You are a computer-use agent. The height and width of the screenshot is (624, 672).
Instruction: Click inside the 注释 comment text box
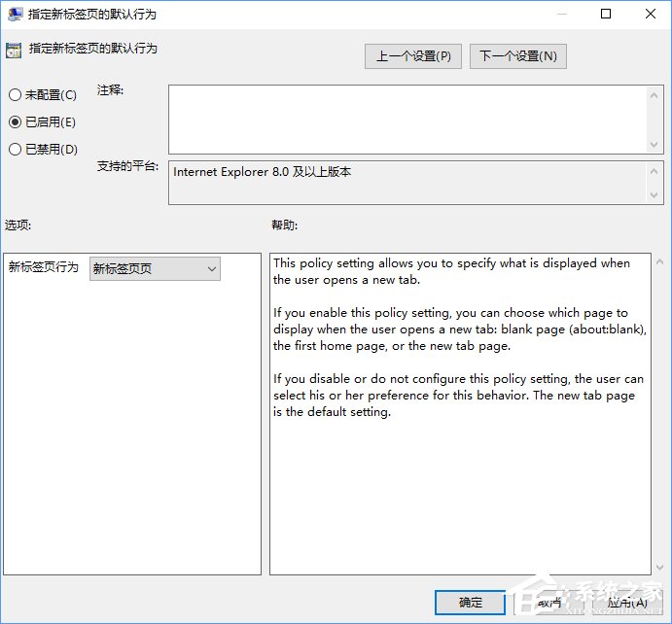coord(407,120)
